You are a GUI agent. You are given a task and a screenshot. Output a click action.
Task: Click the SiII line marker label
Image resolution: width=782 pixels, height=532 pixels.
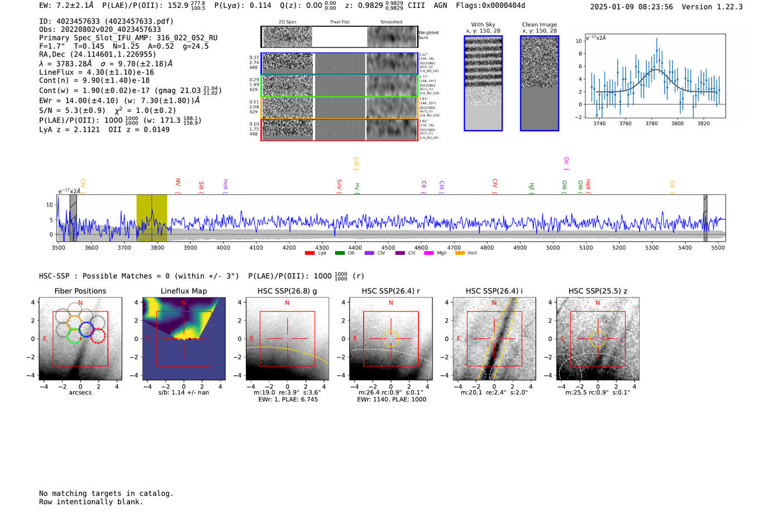[201, 188]
